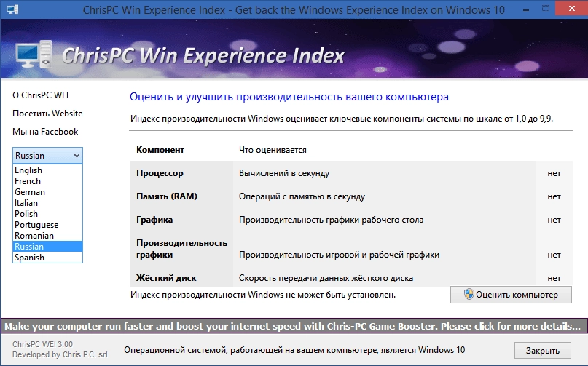This screenshot has height=366, width=588.
Task: Click the blue heading Оценить и улучшить производительность
Action: click(x=289, y=97)
